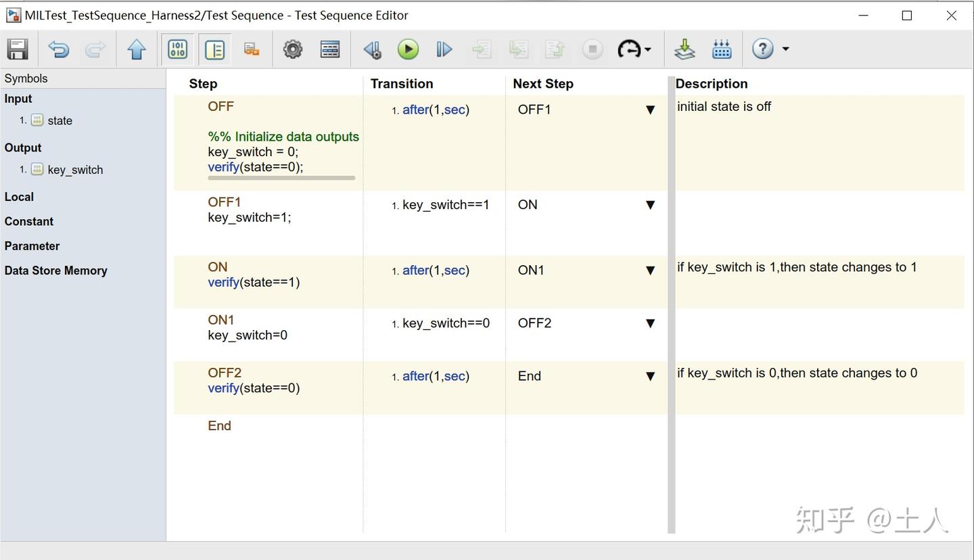974x560 pixels.
Task: Select the state input symbol
Action: click(60, 120)
